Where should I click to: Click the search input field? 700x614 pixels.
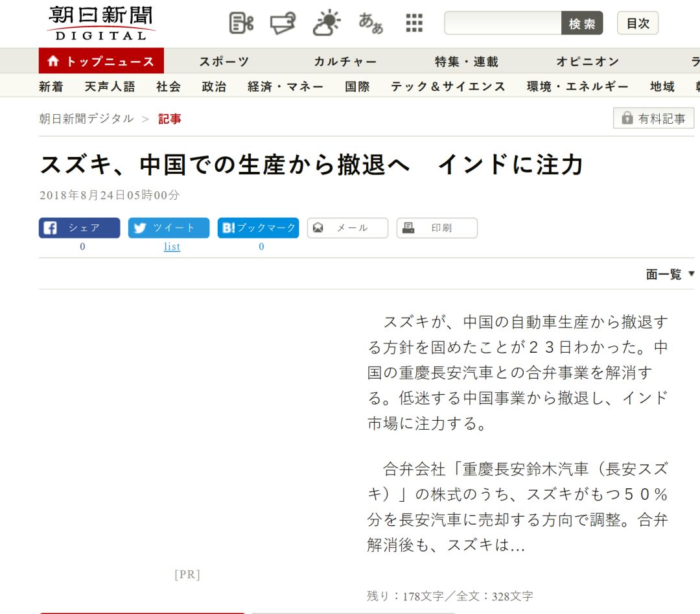click(503, 23)
